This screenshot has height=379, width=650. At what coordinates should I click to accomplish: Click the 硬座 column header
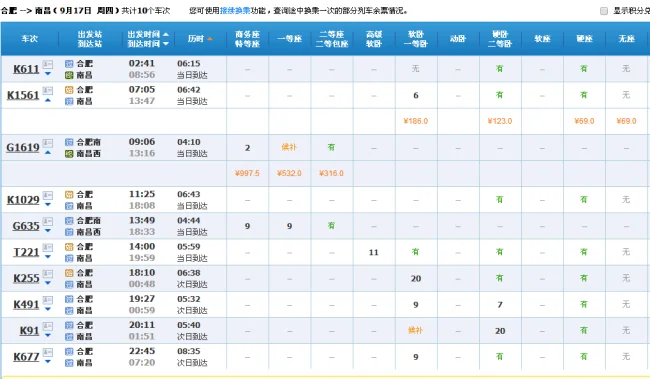584,39
